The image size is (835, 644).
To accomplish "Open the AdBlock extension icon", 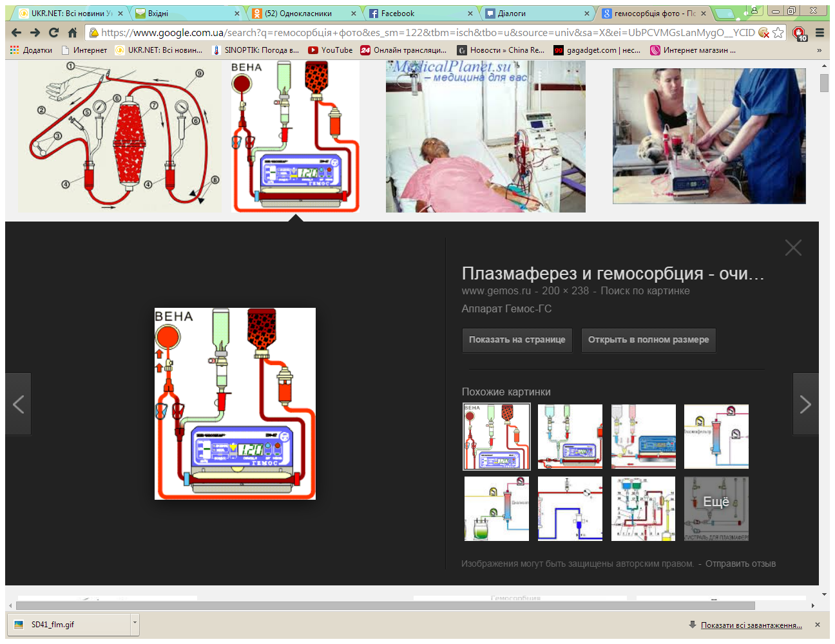I will (x=800, y=33).
